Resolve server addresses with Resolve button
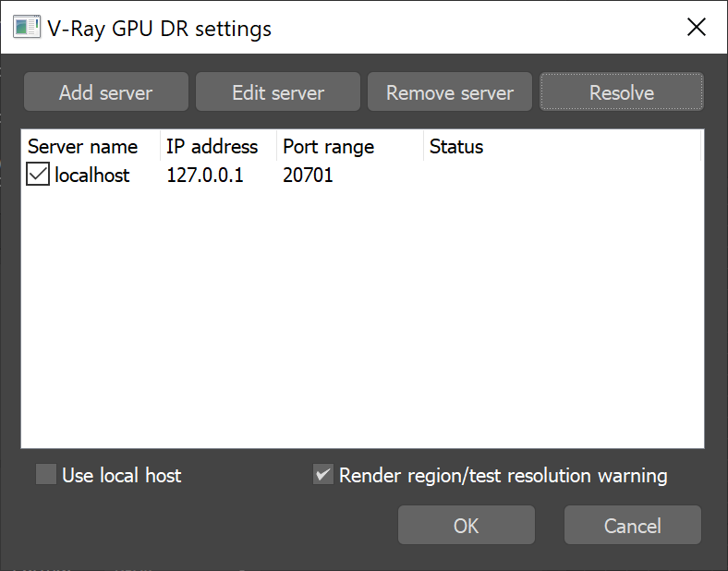 click(621, 91)
